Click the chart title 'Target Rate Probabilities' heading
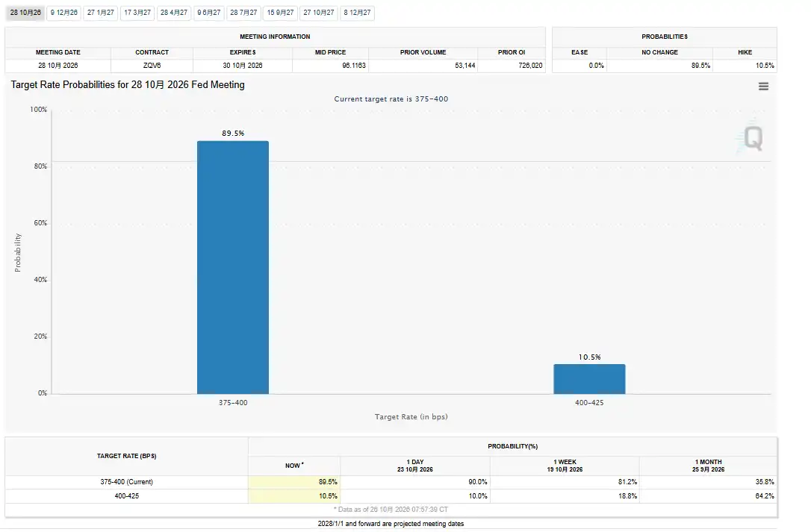Viewport: 811px width, 532px height. pyautogui.click(x=128, y=85)
